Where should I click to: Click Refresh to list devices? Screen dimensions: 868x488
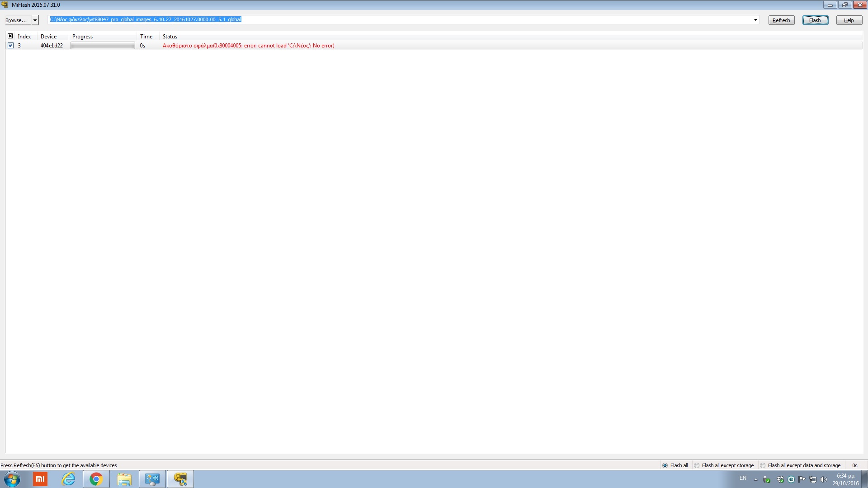(781, 20)
